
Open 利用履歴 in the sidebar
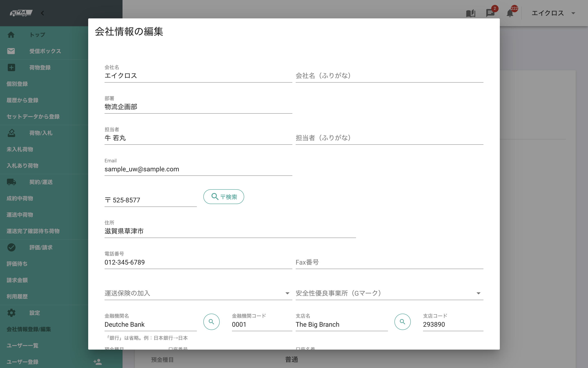17,296
